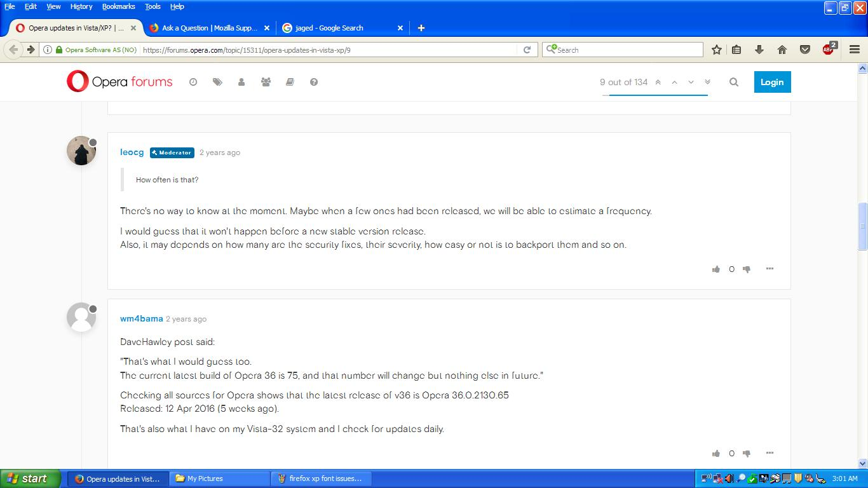Open the search engine dropdown in the search box

point(552,50)
